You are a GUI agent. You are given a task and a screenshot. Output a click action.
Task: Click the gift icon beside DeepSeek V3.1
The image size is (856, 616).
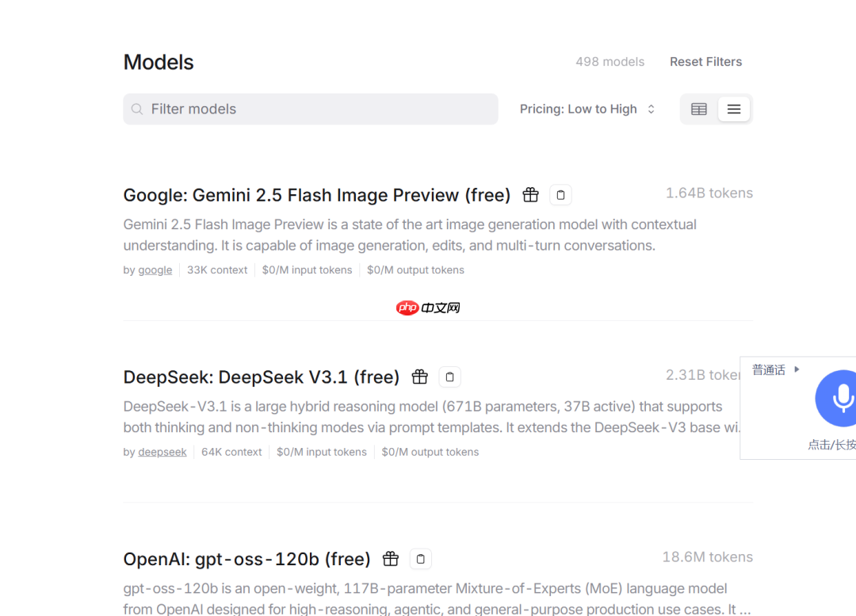(x=419, y=377)
